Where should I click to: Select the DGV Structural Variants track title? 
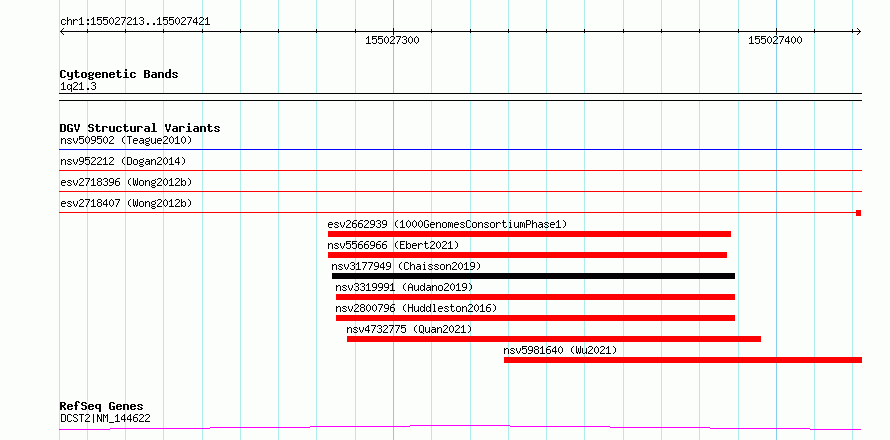140,128
